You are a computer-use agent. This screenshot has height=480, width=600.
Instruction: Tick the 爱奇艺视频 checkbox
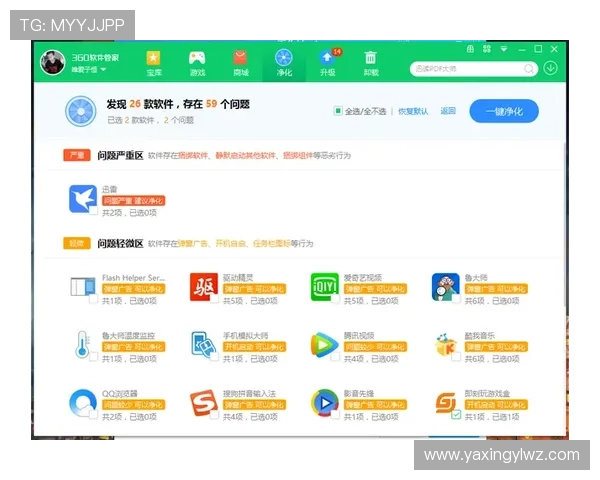(x=335, y=299)
